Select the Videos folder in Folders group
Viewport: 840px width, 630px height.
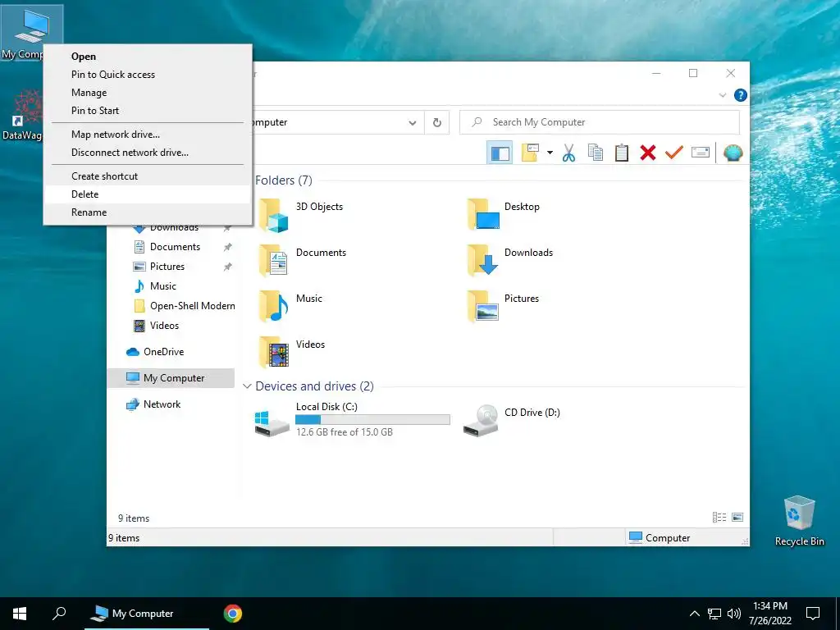[292, 353]
